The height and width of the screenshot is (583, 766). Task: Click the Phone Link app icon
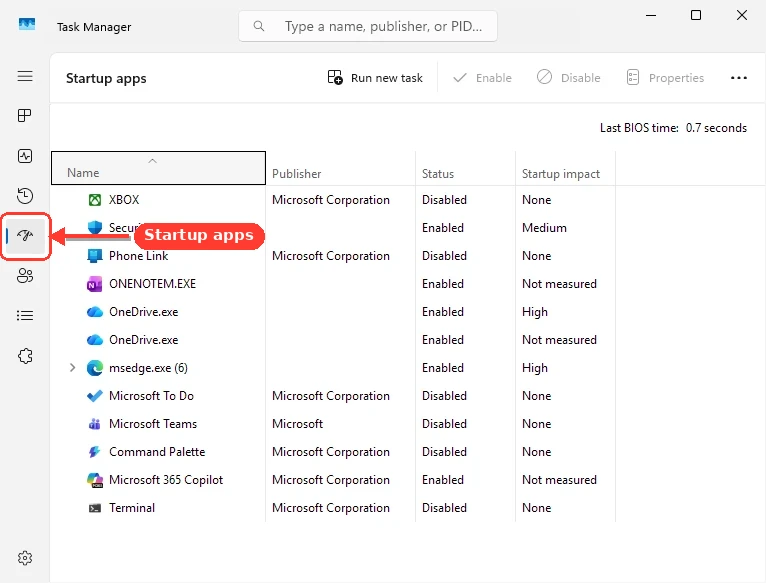(95, 256)
